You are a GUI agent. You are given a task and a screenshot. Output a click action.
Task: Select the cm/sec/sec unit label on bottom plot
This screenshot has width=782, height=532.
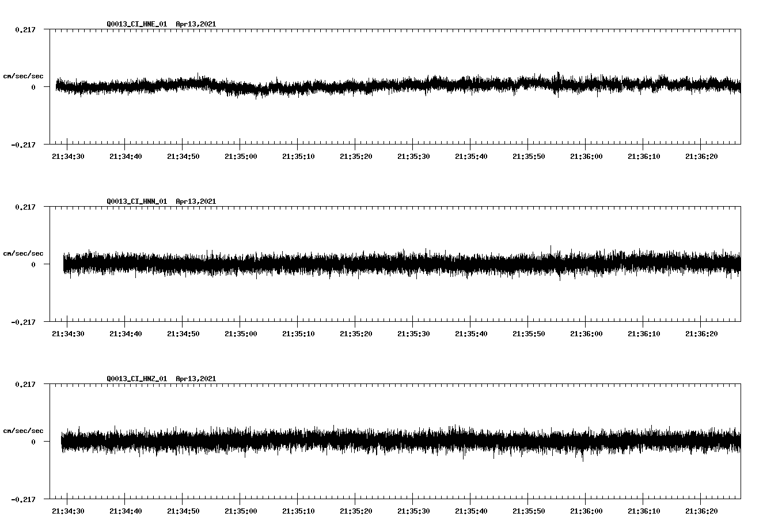pyautogui.click(x=24, y=430)
